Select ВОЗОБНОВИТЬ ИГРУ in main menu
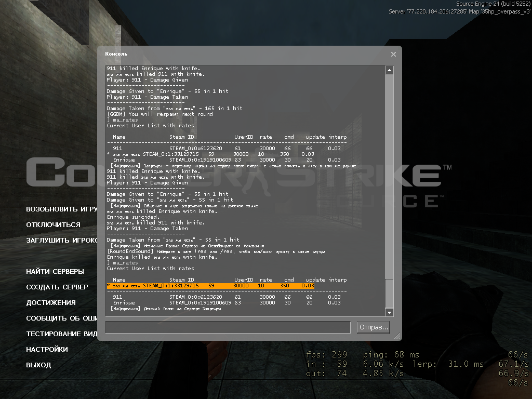 pyautogui.click(x=62, y=209)
